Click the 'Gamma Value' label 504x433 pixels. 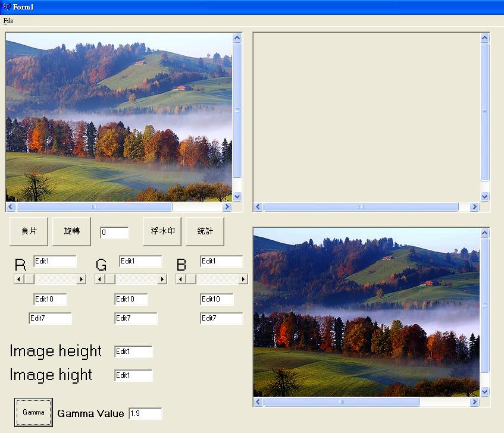coord(90,413)
